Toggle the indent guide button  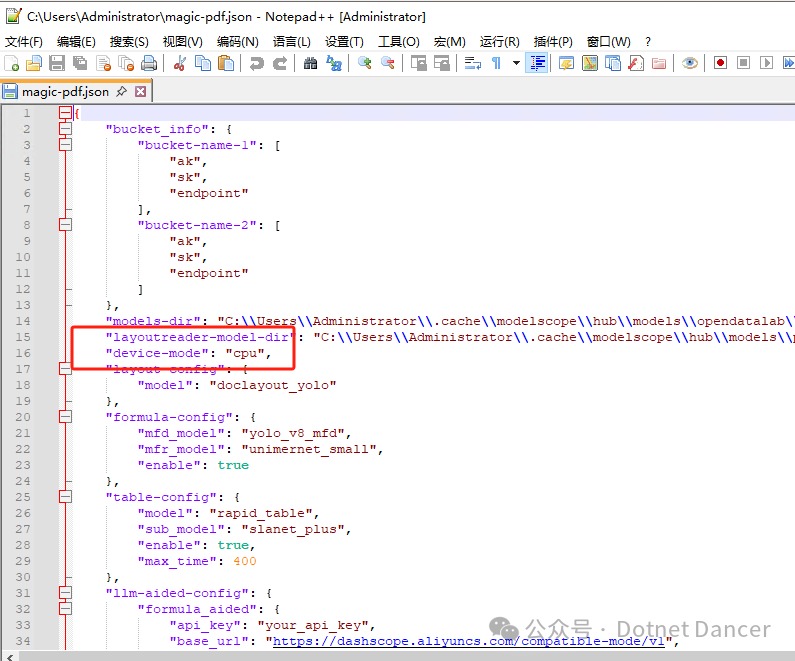click(x=538, y=63)
